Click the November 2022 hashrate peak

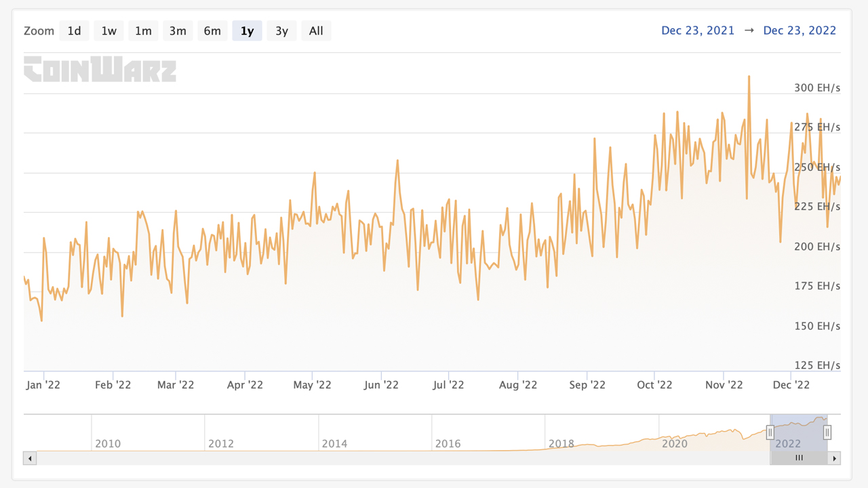(749, 77)
